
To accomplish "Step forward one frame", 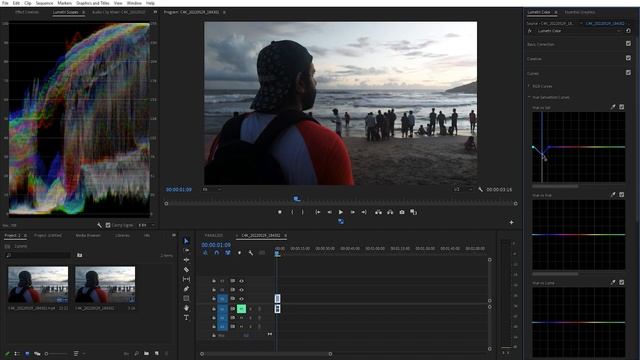I will [x=353, y=212].
